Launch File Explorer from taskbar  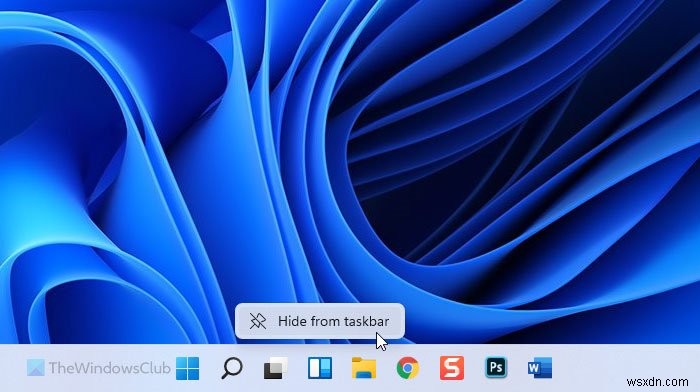(364, 368)
